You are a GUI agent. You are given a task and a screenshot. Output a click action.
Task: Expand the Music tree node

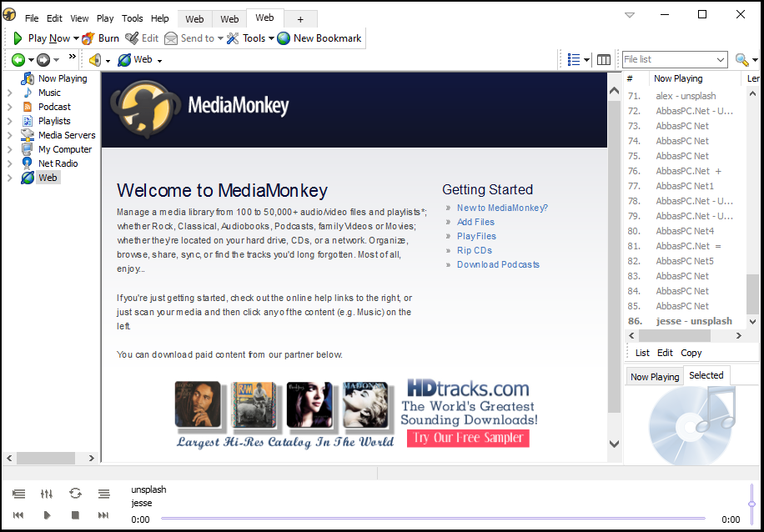pyautogui.click(x=9, y=93)
